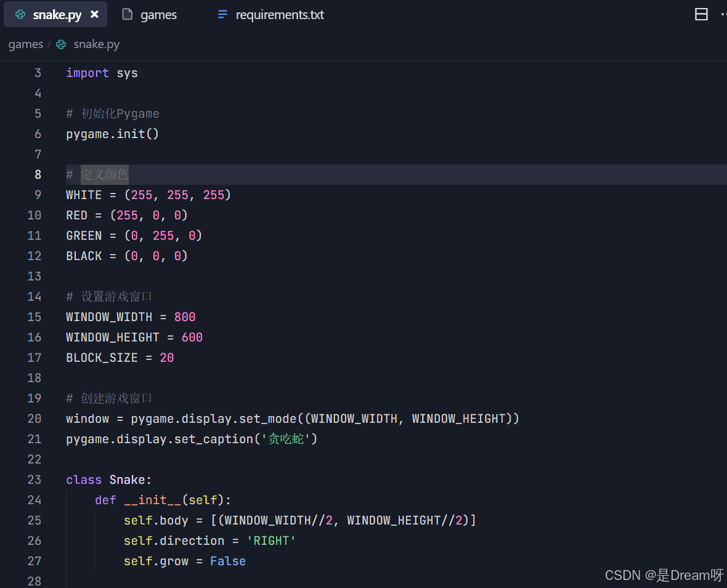
Task: Click the WINDOW_WIDTH value 800
Action: click(x=185, y=317)
